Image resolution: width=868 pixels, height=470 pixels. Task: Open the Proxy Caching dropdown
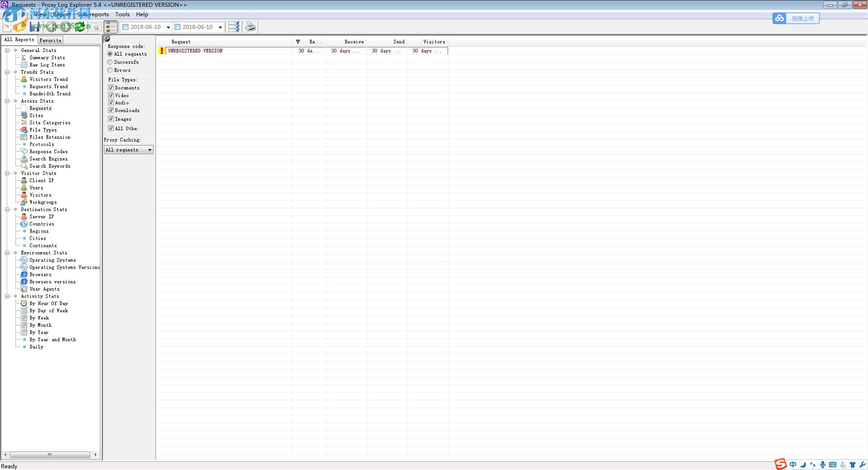(150, 150)
